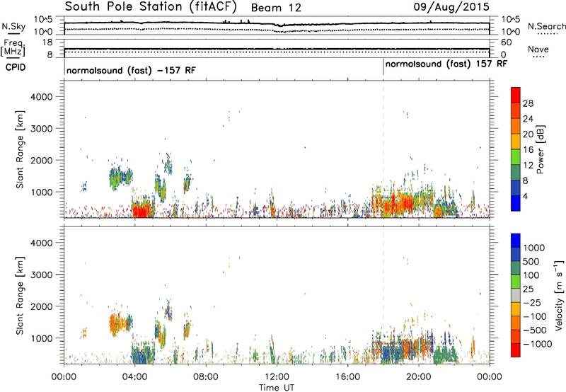Click the "-500" label on the velocity colorbar

point(534,330)
